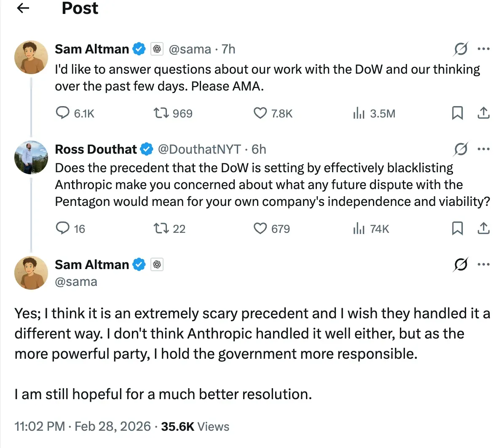Image resolution: width=504 pixels, height=448 pixels.
Task: Open Grok actions on the AMA post
Action: pyautogui.click(x=461, y=49)
